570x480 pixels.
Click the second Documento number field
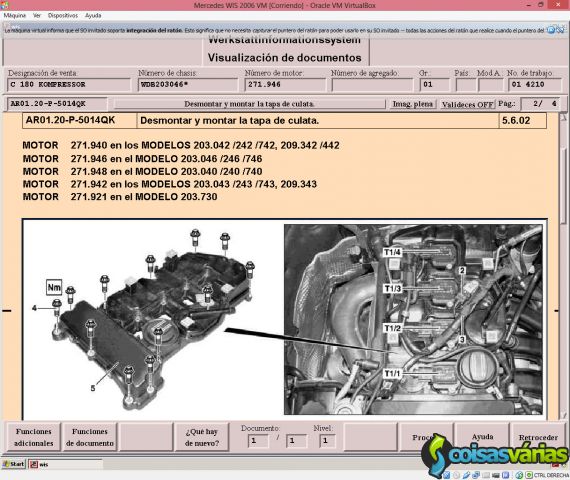297,441
